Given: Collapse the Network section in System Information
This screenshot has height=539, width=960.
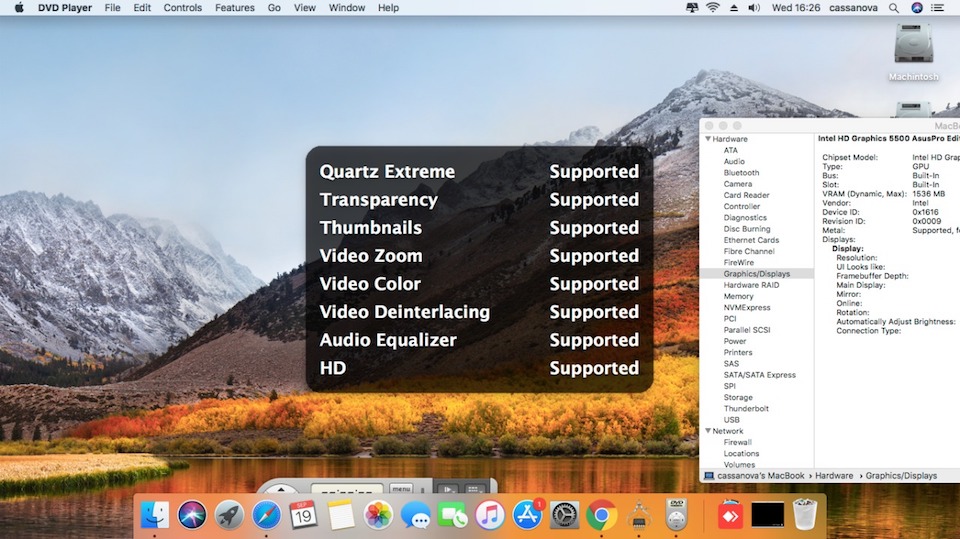Looking at the screenshot, I should tap(708, 431).
